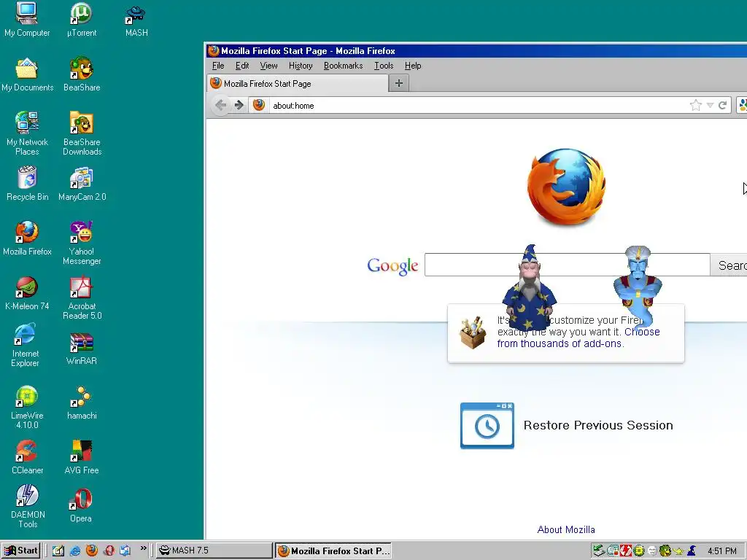Follow the Choose from thousands of add-ons link
Screen dimensions: 747x560
578,338
